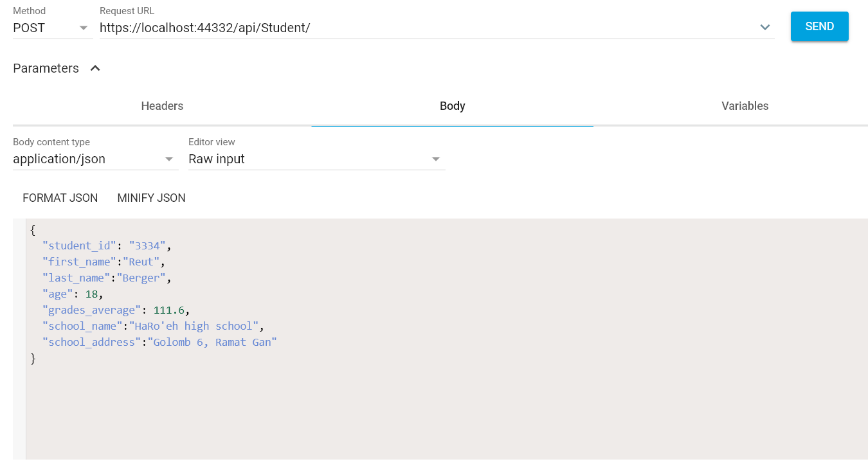868x466 pixels.
Task: Switch to the Headers tab
Action: [162, 106]
